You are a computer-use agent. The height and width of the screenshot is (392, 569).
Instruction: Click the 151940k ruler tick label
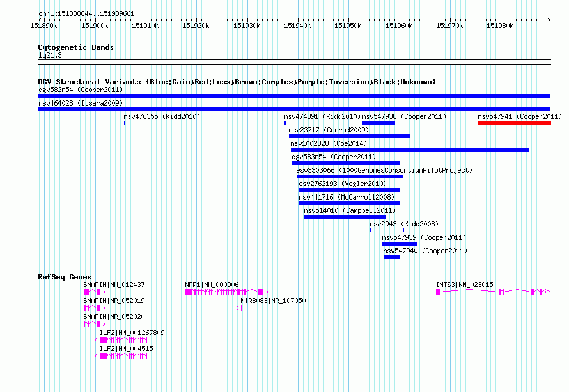(297, 26)
